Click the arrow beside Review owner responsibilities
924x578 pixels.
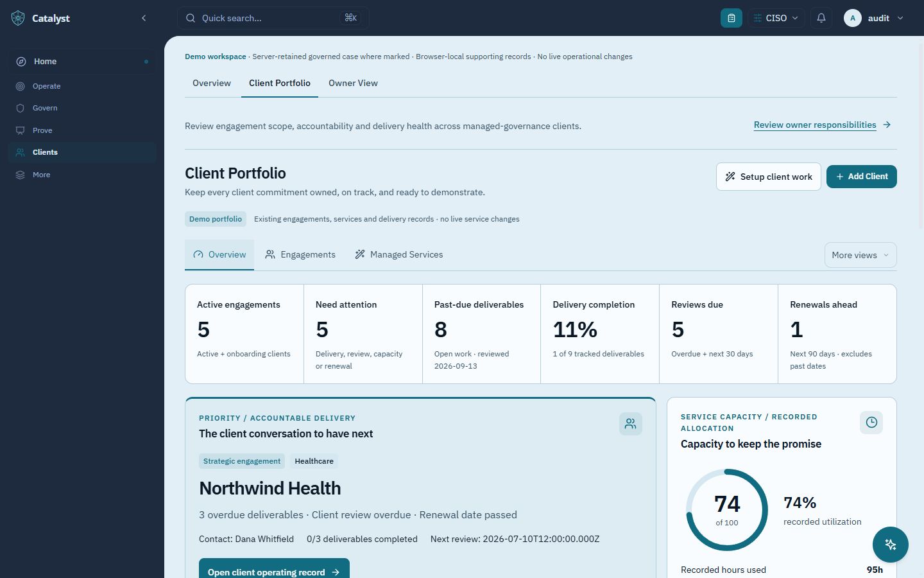pyautogui.click(x=887, y=125)
